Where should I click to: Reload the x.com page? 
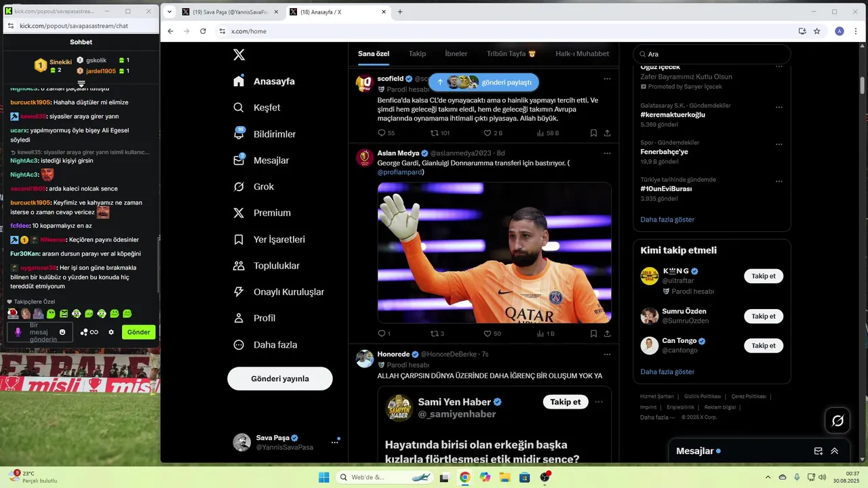(x=203, y=31)
